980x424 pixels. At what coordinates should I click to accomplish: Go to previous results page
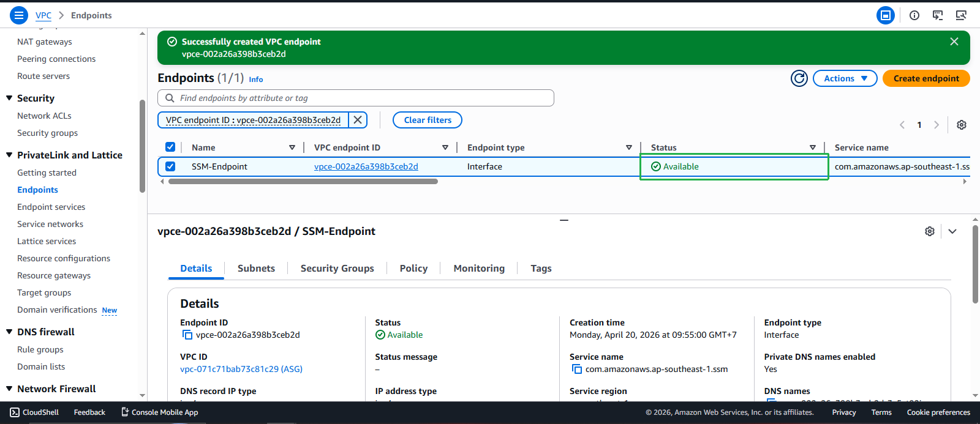[x=902, y=125]
